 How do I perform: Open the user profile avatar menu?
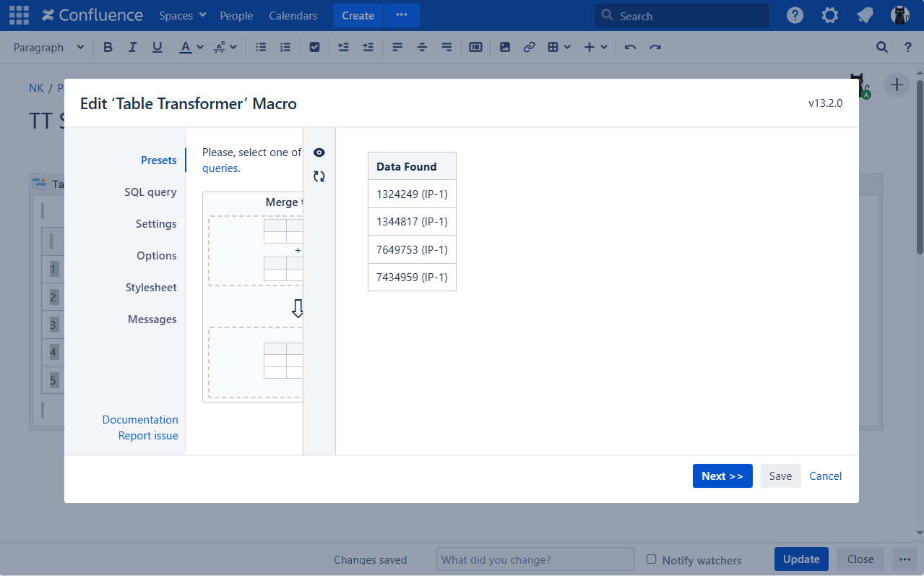point(899,15)
